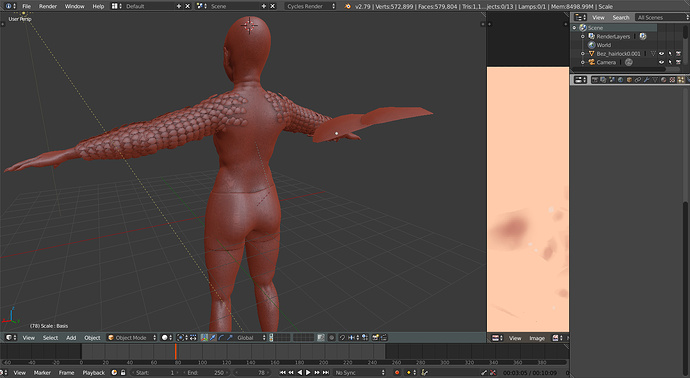The image size is (690, 378).
Task: Click the translate manipulator arrow icon
Action: [213, 338]
